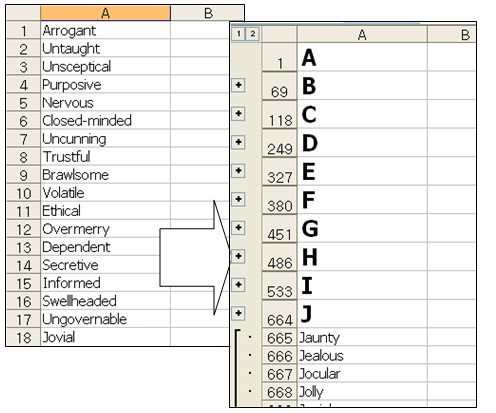The width and height of the screenshot is (496, 413).
Task: Expand the outline group for letter D
Action: 238,142
